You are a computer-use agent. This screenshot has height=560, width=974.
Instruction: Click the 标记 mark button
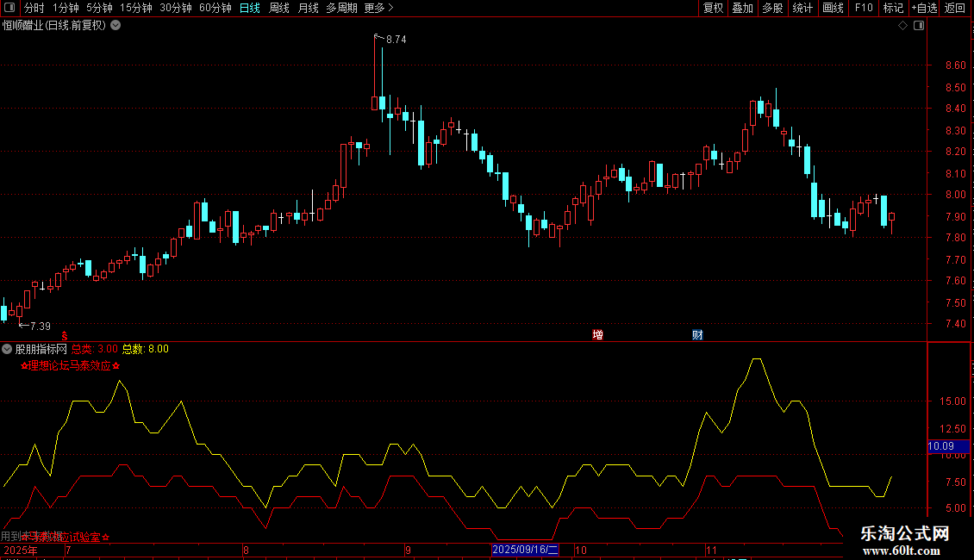pos(893,8)
